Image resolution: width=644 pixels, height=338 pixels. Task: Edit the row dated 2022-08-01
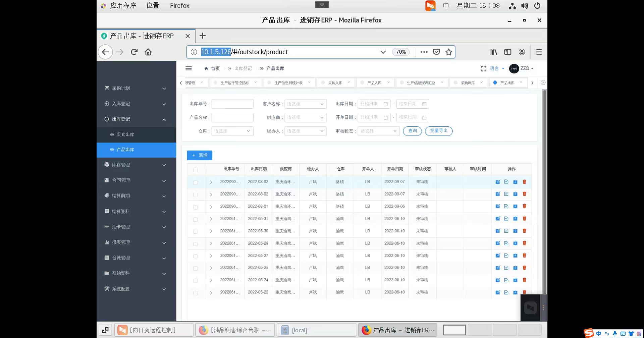pyautogui.click(x=498, y=206)
